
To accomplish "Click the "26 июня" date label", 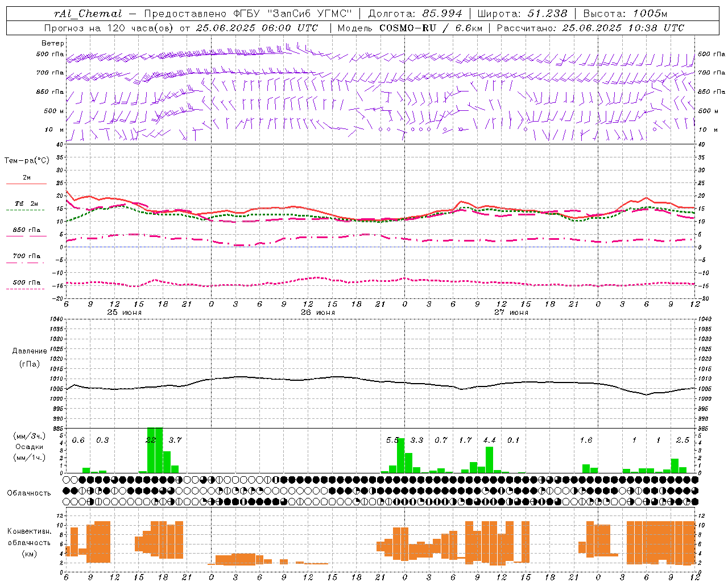I will coord(318,313).
